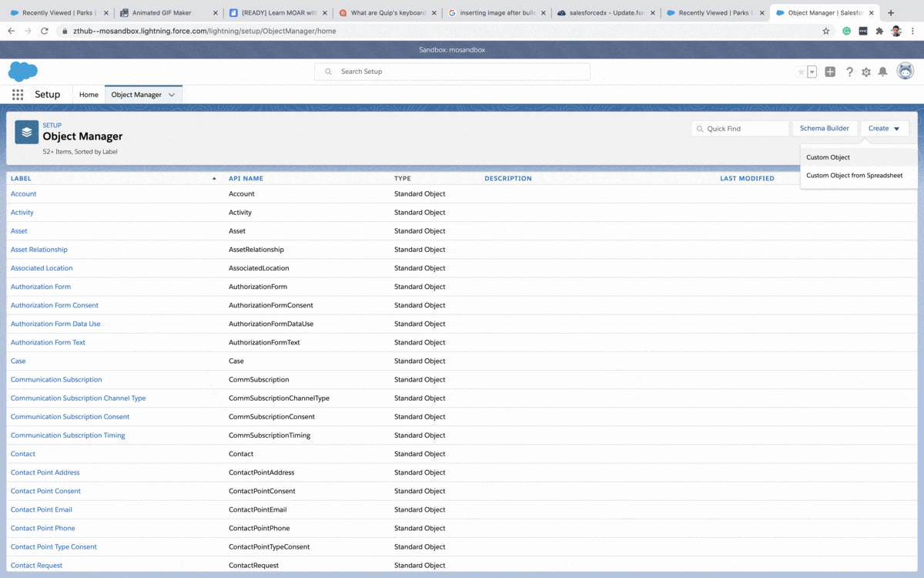Go back with the browser back arrow
The image size is (924, 578).
[11, 31]
